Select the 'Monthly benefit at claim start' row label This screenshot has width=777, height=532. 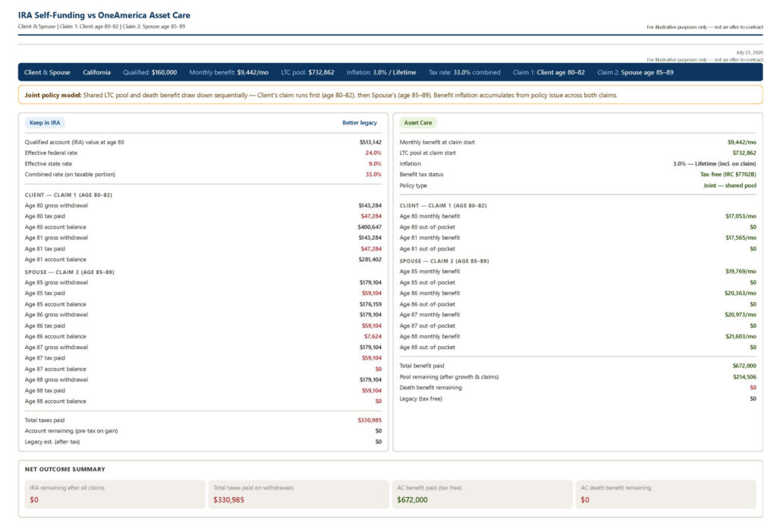[x=437, y=142]
